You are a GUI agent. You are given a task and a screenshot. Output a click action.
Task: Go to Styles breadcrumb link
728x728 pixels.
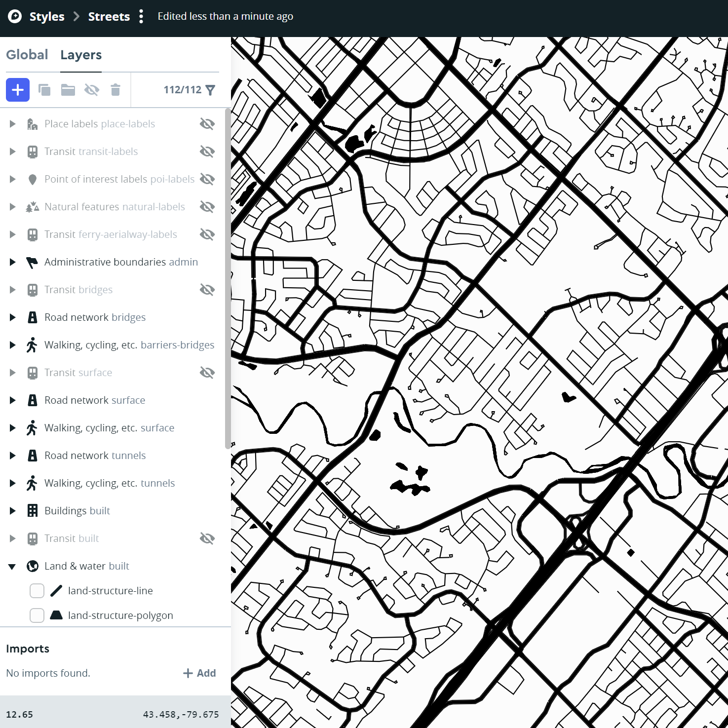tap(47, 16)
